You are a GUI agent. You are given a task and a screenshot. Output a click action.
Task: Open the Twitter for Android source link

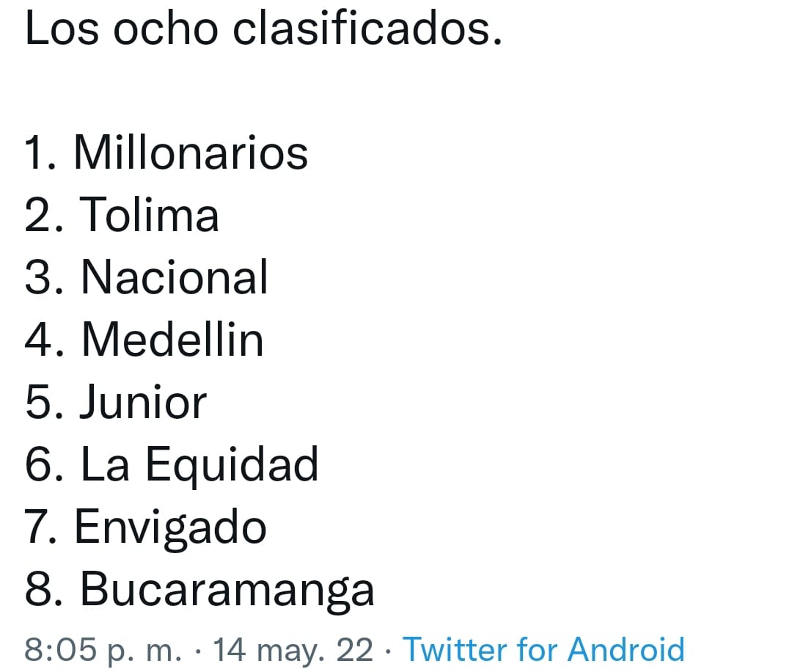[543, 649]
